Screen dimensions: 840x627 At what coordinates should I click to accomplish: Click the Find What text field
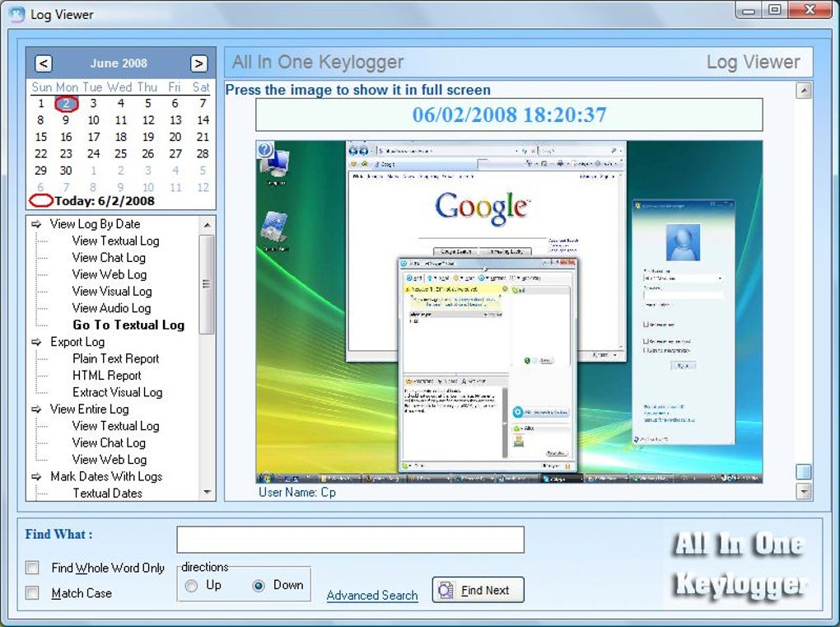(350, 540)
